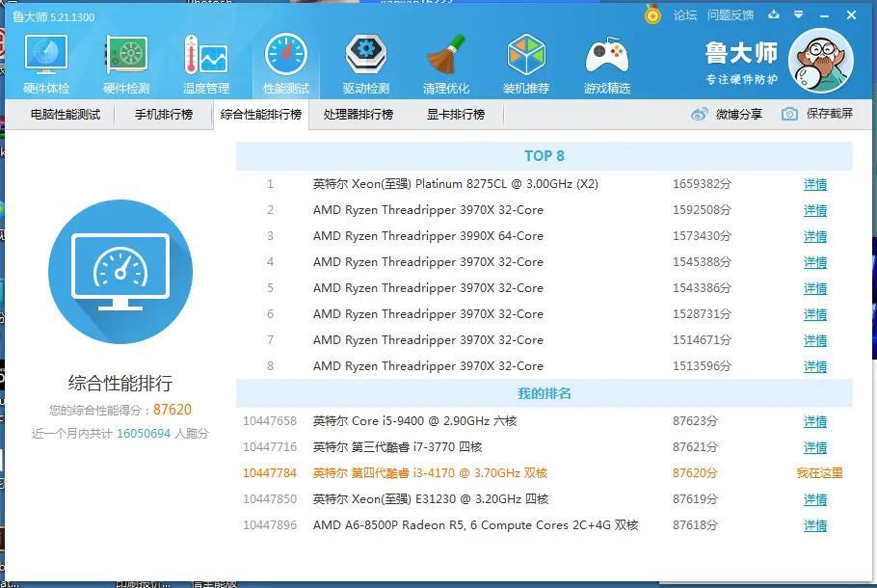The height and width of the screenshot is (588, 877).
Task: Open the 温度管理 temperature management icon
Action: click(x=206, y=64)
